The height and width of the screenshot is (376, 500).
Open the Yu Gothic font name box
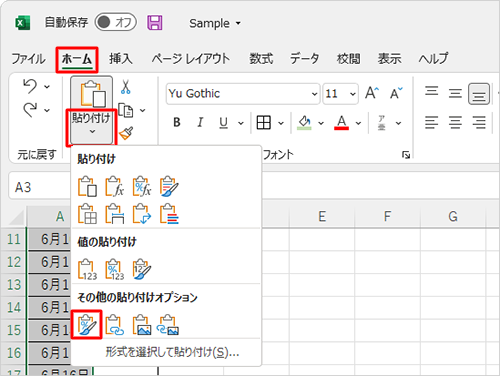243,94
